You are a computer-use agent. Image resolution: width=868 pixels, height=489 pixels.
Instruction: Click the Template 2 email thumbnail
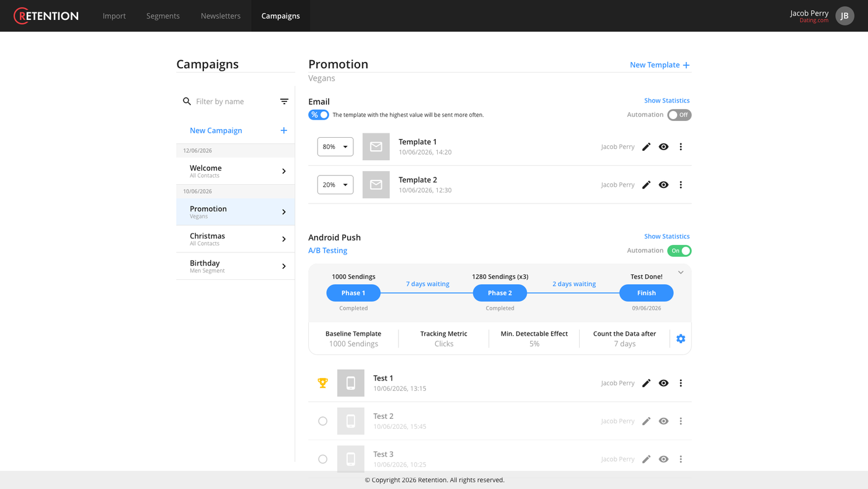376,185
